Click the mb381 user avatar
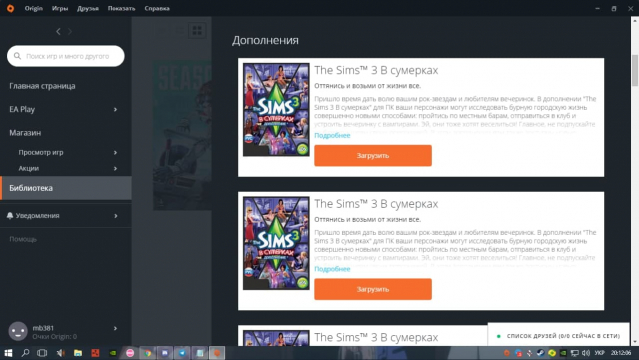The width and height of the screenshot is (639, 360). click(18, 331)
